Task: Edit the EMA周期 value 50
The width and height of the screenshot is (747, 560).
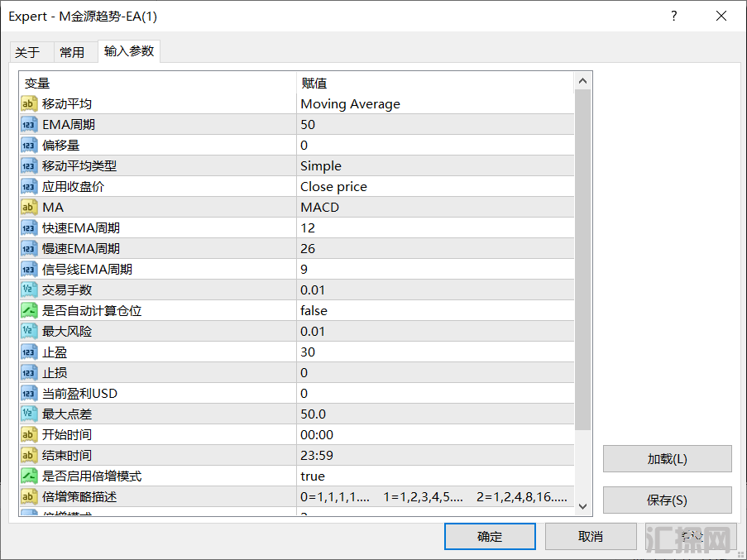Action: 435,125
